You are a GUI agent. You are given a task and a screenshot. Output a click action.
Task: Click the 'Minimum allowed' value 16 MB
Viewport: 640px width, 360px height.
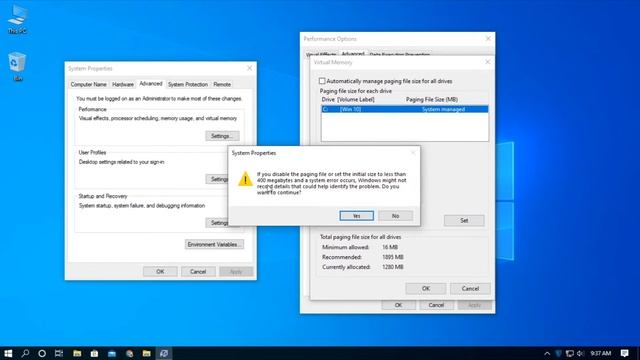click(390, 247)
